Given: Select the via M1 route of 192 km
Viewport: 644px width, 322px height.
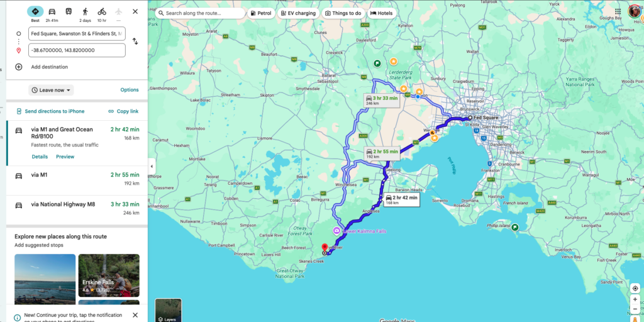Looking at the screenshot, I should coord(77,180).
